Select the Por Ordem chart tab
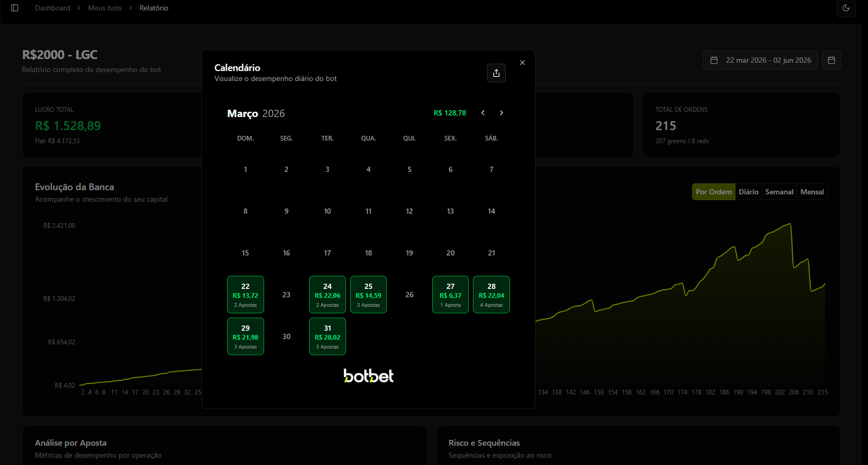This screenshot has height=465, width=868. pyautogui.click(x=714, y=192)
